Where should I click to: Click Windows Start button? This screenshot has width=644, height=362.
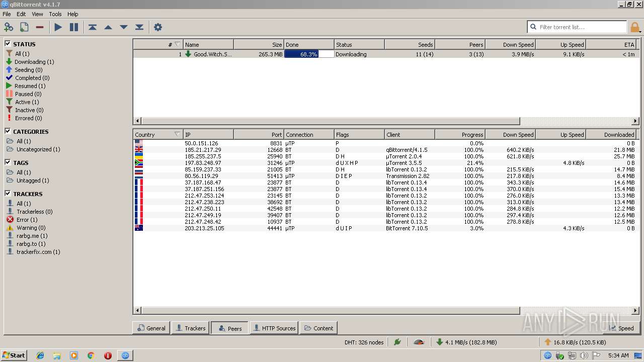point(14,355)
